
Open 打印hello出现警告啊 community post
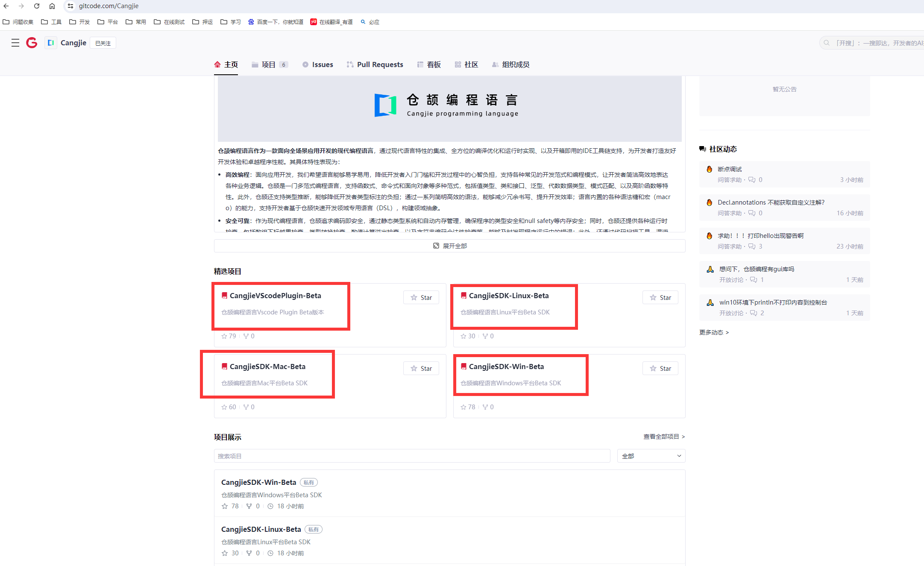coord(760,236)
